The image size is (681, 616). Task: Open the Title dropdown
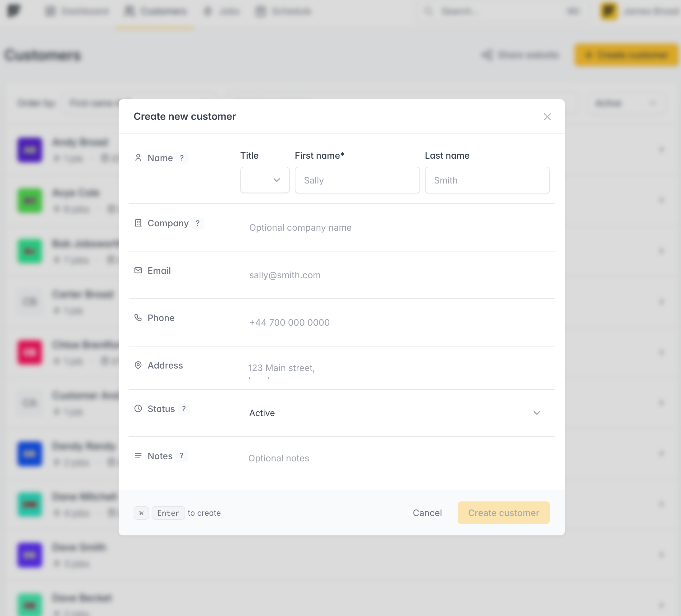(265, 180)
